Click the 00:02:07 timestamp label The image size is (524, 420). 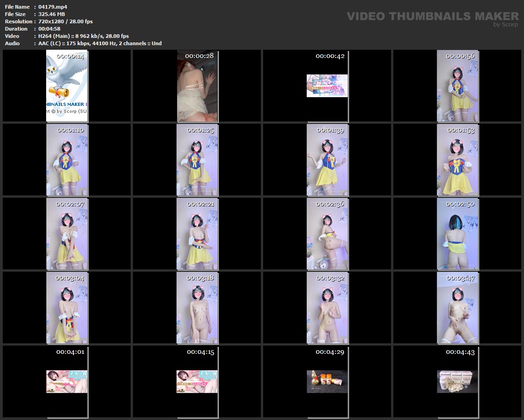(70, 204)
